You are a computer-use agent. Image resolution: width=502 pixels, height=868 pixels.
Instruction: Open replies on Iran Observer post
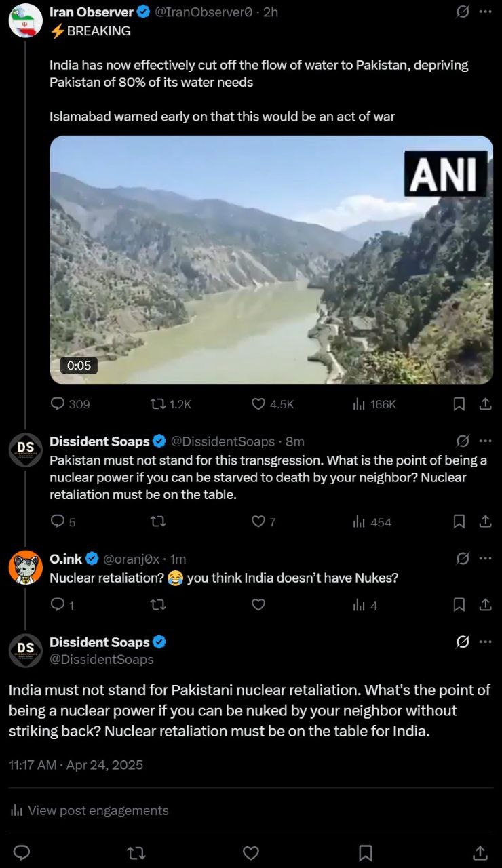(x=71, y=404)
